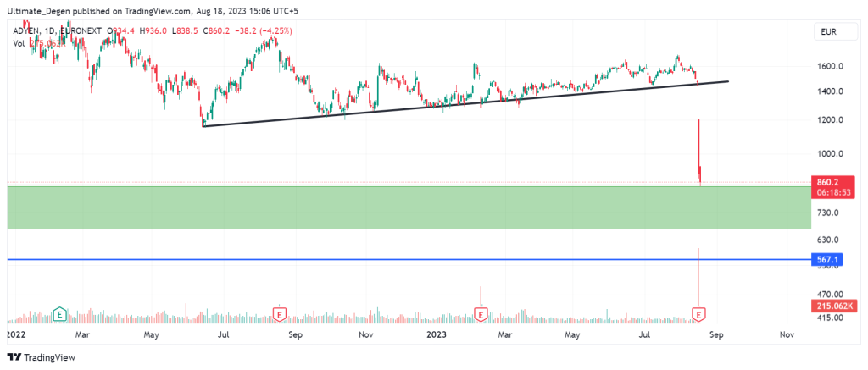Click the 2023 time axis label
Screen dimensions: 868x370
[437, 334]
